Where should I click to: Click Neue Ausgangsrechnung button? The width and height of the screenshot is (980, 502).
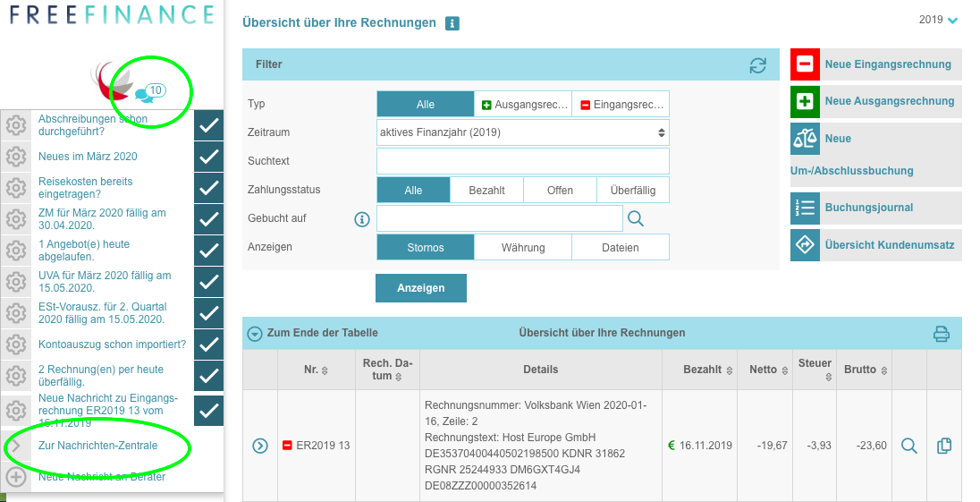point(875,101)
